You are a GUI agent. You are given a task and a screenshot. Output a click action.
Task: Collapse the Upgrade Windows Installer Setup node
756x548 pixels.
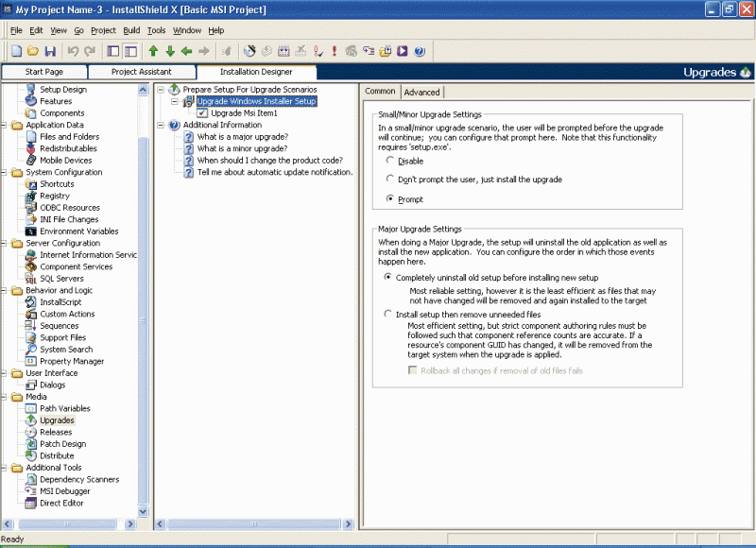coord(173,100)
